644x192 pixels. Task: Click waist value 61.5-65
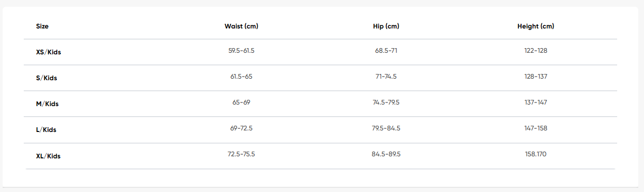[241, 77]
